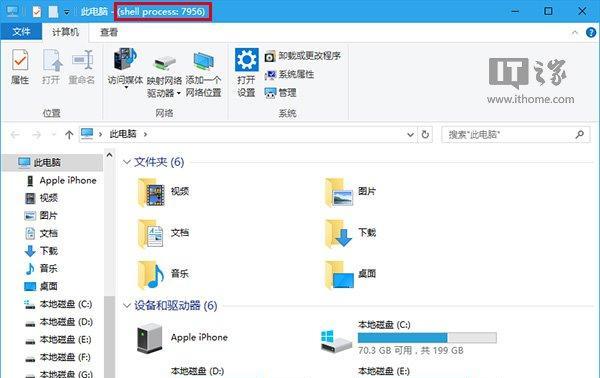Image resolution: width=600 pixels, height=378 pixels.
Task: Click the 映射网络驱动器 map network drive icon
Action: coord(164,62)
